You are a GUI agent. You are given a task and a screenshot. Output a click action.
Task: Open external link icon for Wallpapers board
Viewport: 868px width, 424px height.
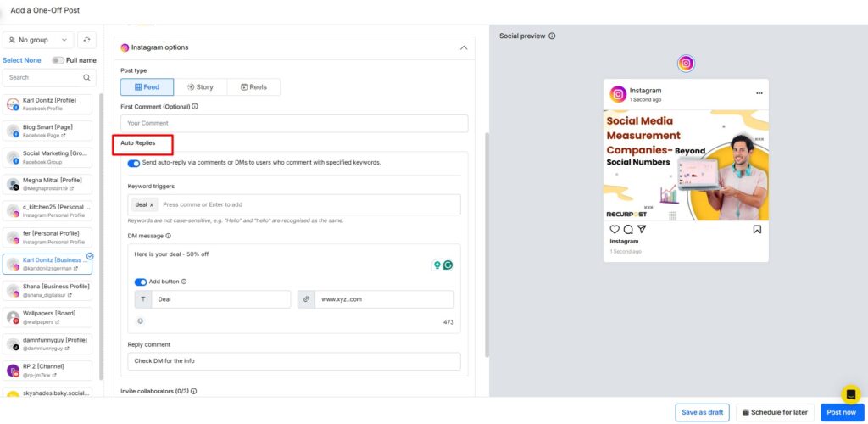57,322
